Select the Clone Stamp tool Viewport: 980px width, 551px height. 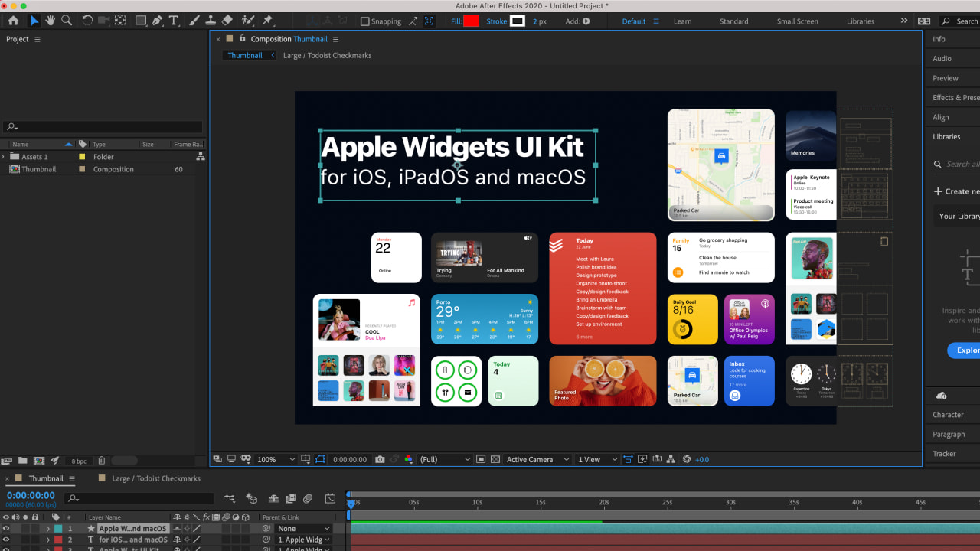pyautogui.click(x=211, y=21)
